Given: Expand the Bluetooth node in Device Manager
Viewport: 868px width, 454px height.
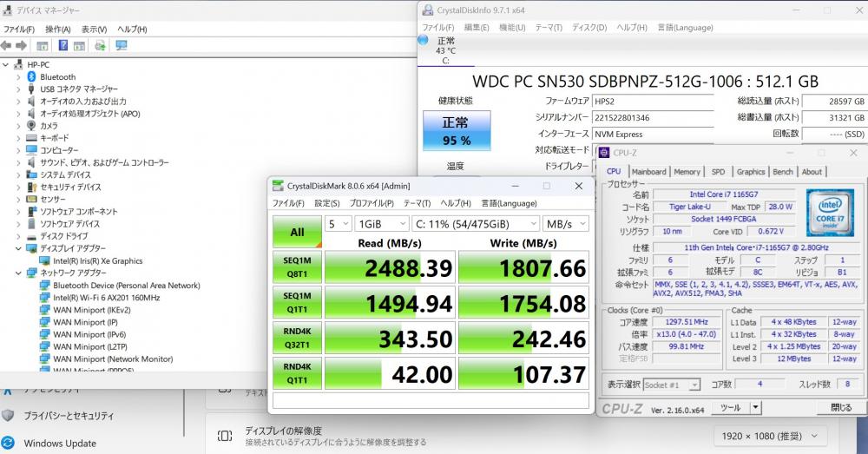Looking at the screenshot, I should point(18,76).
